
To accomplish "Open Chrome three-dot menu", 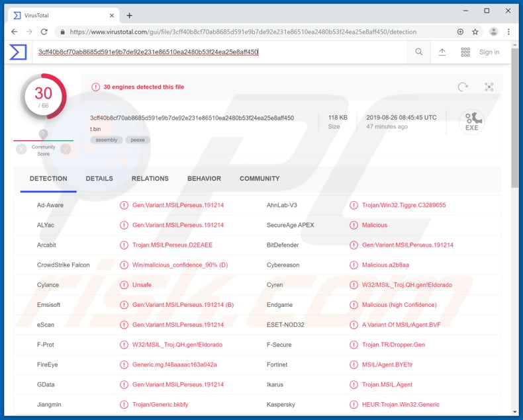I will tap(508, 32).
